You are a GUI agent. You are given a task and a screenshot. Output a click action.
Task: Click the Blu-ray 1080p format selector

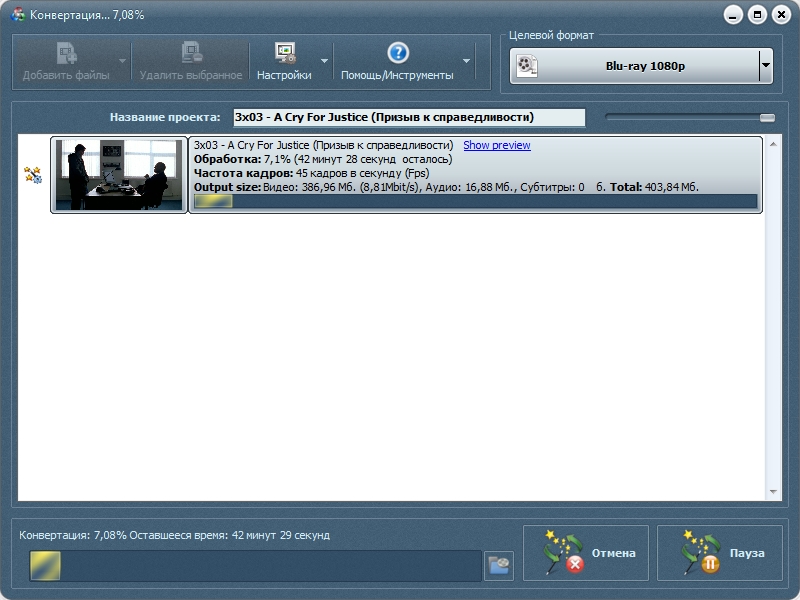point(641,66)
